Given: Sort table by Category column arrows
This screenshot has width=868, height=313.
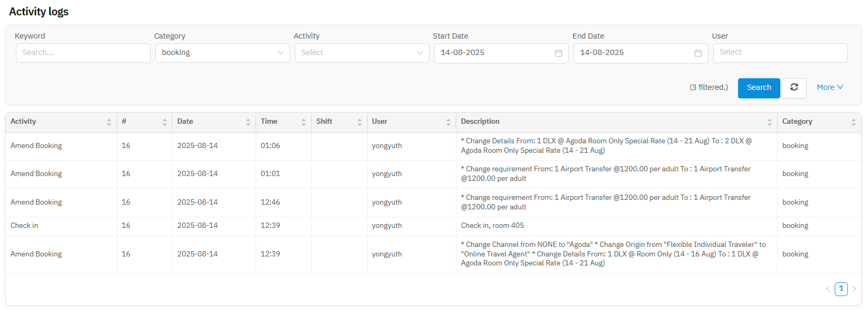Looking at the screenshot, I should coord(853,122).
